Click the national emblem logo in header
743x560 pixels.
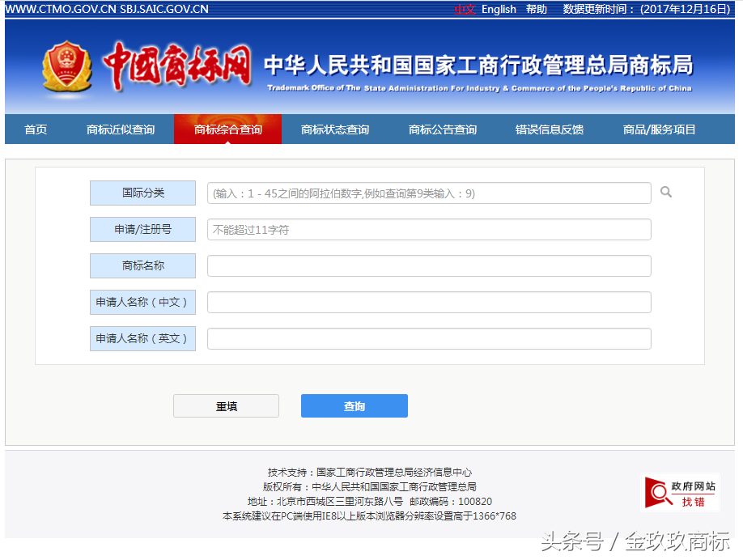(x=68, y=65)
